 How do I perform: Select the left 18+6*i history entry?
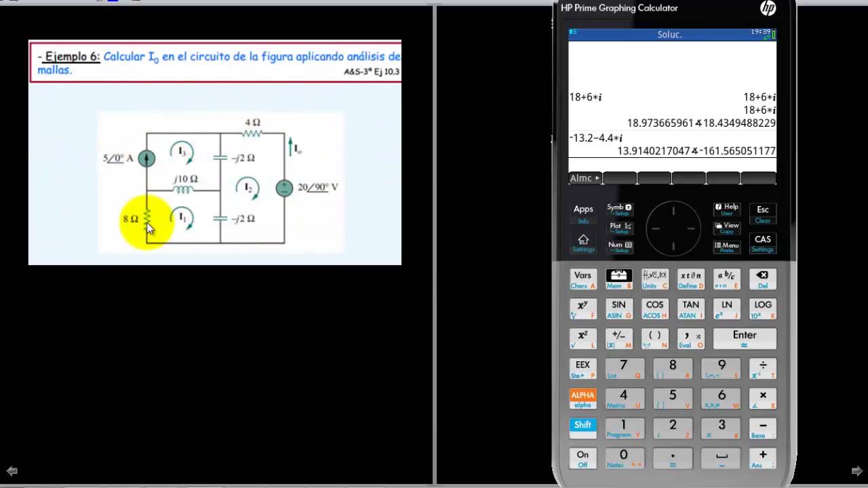point(585,97)
